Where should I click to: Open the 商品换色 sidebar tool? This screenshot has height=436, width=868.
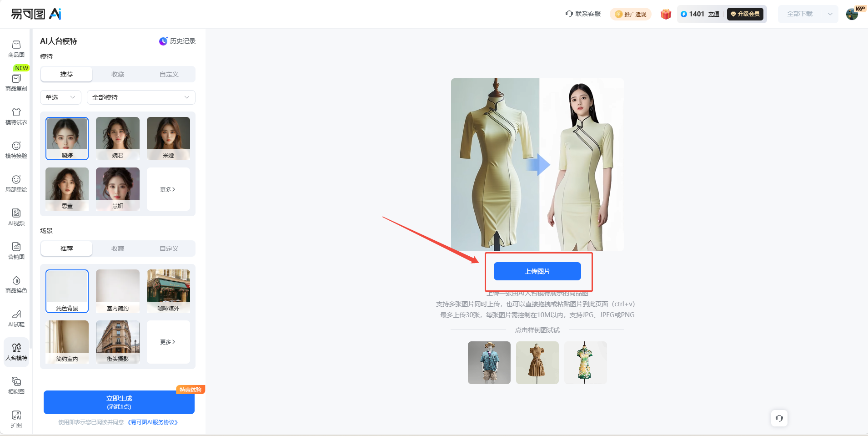(x=16, y=285)
